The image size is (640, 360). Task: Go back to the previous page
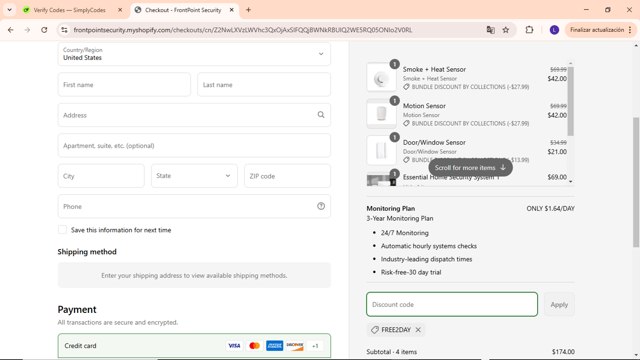(x=11, y=30)
